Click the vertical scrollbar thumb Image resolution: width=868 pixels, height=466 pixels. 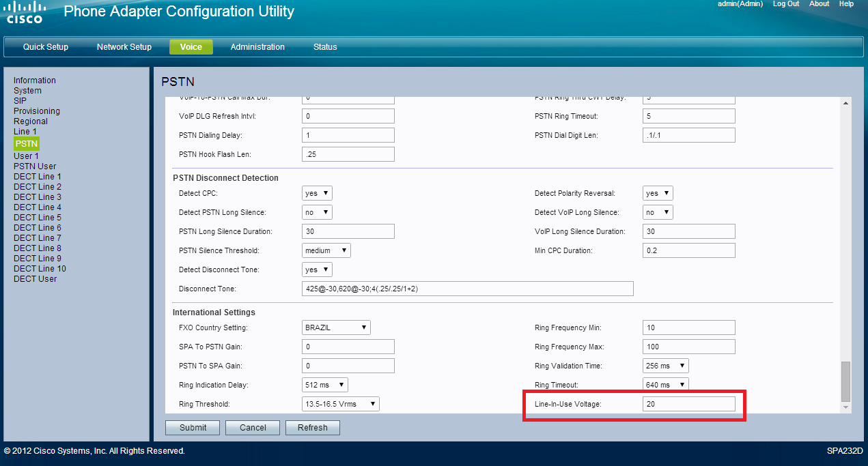click(x=846, y=382)
